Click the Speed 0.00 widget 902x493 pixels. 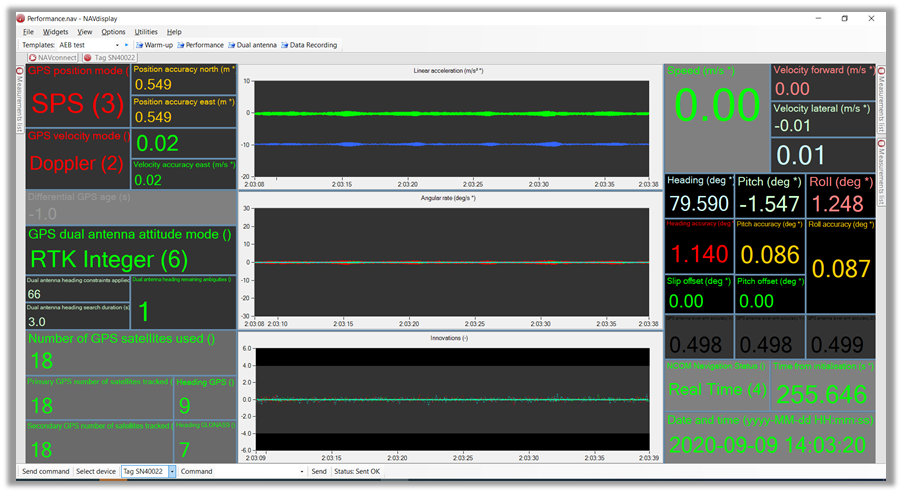point(717,117)
